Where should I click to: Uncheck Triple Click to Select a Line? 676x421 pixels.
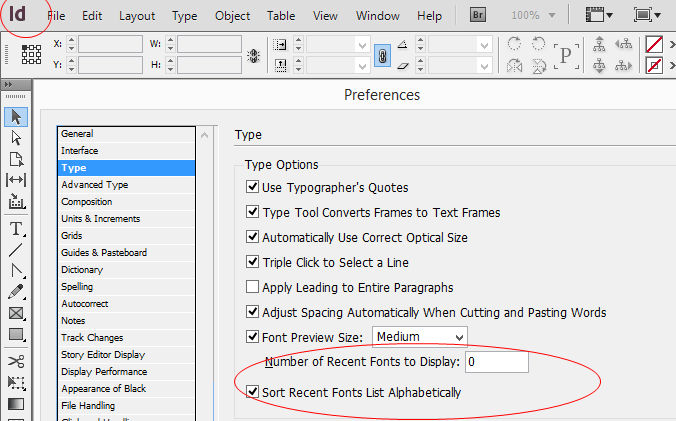[252, 262]
